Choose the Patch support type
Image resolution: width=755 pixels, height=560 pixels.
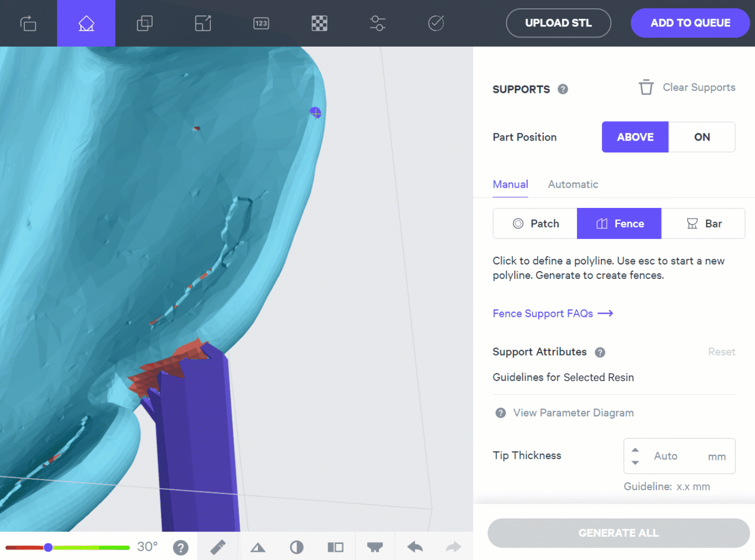(535, 223)
